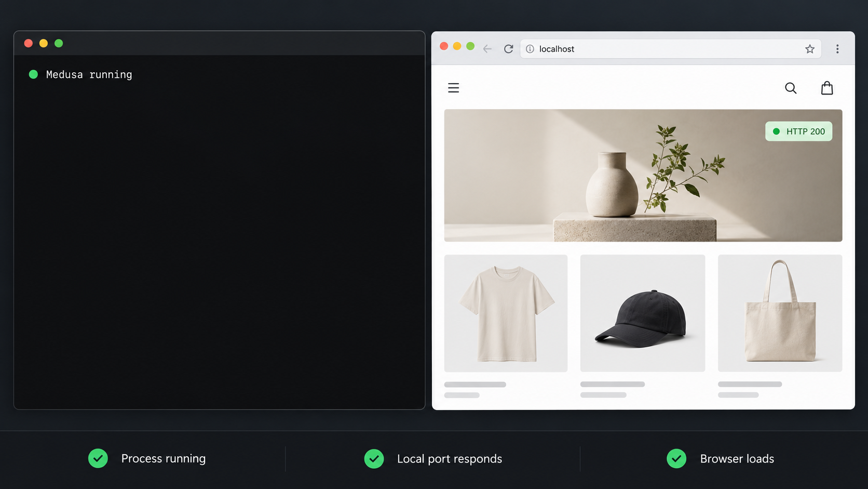Maximize the browser with green button
This screenshot has width=868, height=489.
[470, 46]
